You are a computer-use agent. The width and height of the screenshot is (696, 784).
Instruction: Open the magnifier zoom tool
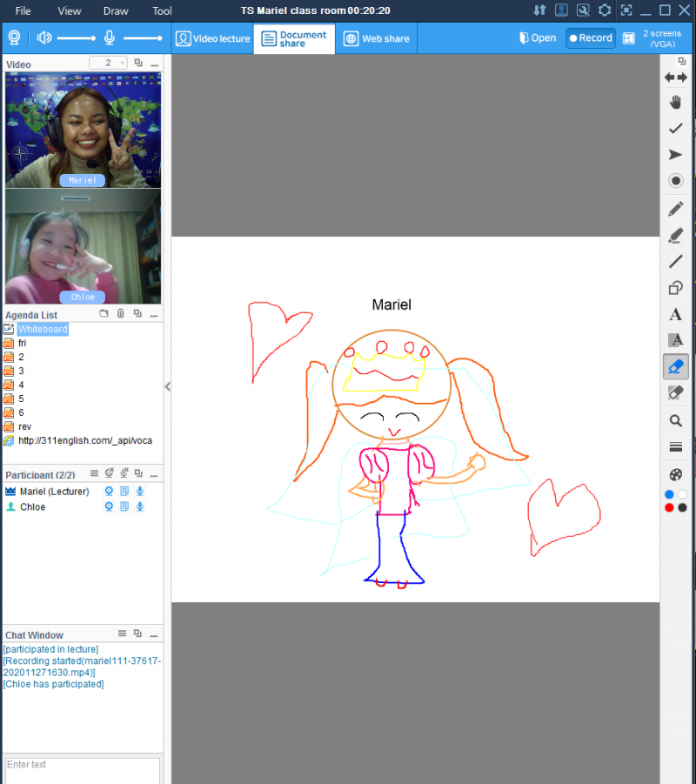point(675,420)
